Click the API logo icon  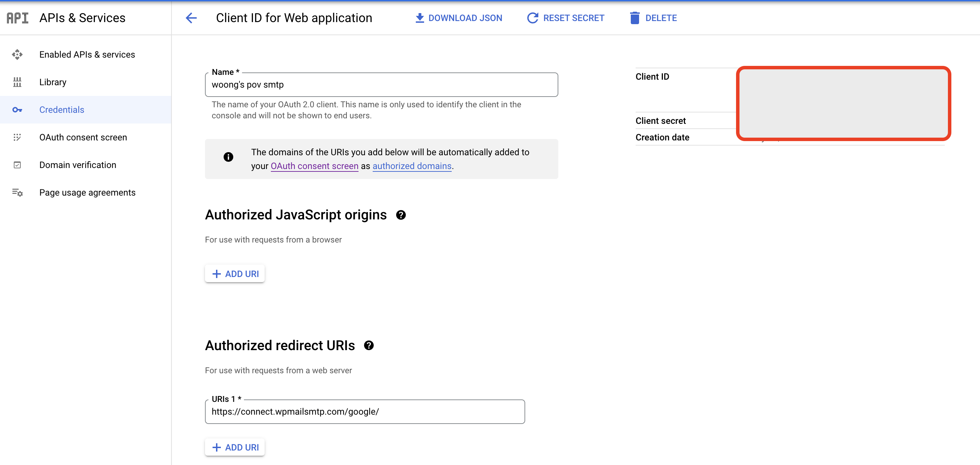pos(18,18)
